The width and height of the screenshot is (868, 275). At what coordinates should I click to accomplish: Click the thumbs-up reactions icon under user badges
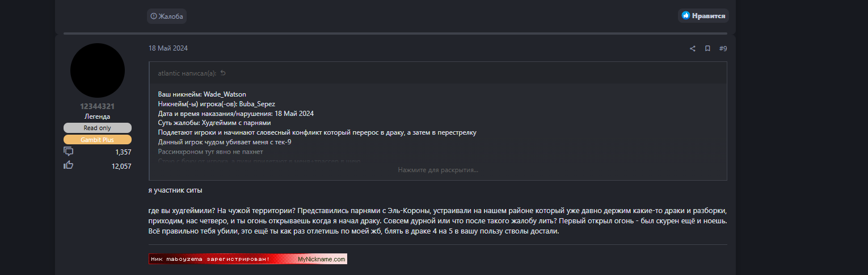pyautogui.click(x=69, y=165)
